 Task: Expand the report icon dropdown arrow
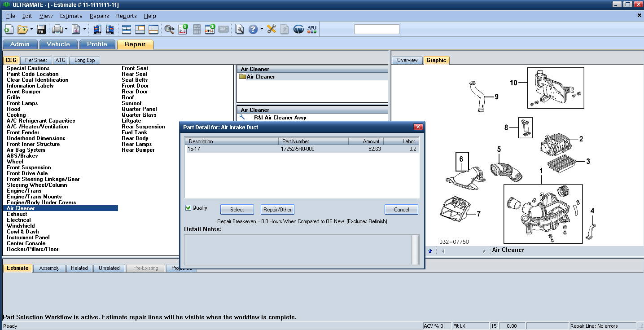click(x=85, y=30)
